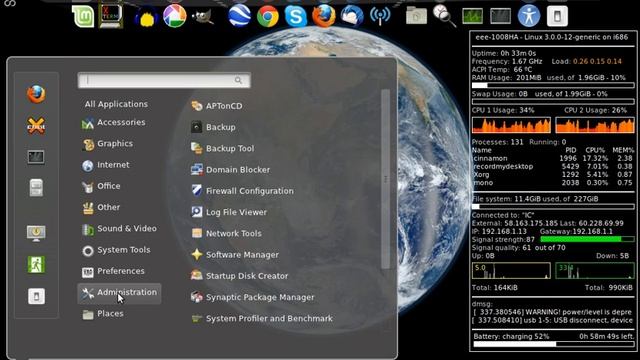Open Linux Mint menu icon in dock
The image size is (640, 360).
83,17
